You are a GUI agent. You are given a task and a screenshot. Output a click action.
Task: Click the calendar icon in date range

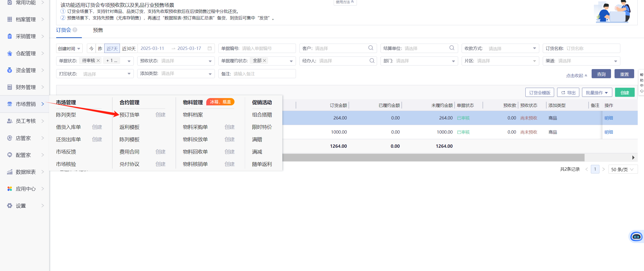pyautogui.click(x=210, y=48)
